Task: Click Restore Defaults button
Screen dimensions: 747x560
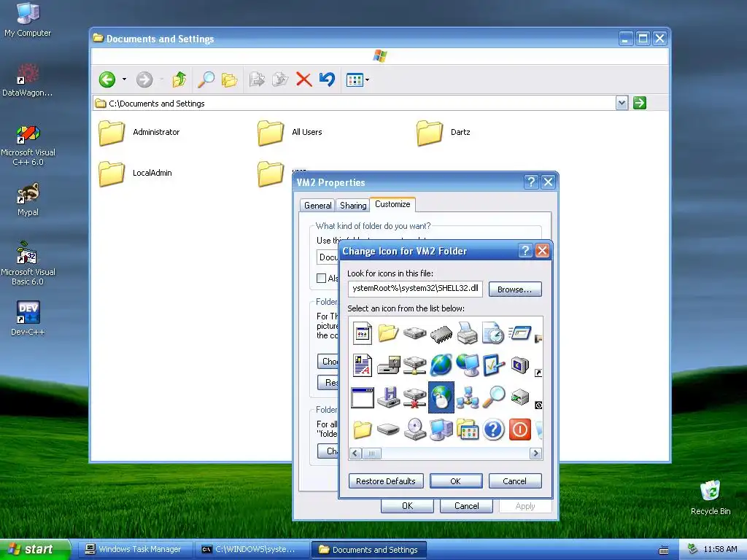Action: (386, 481)
